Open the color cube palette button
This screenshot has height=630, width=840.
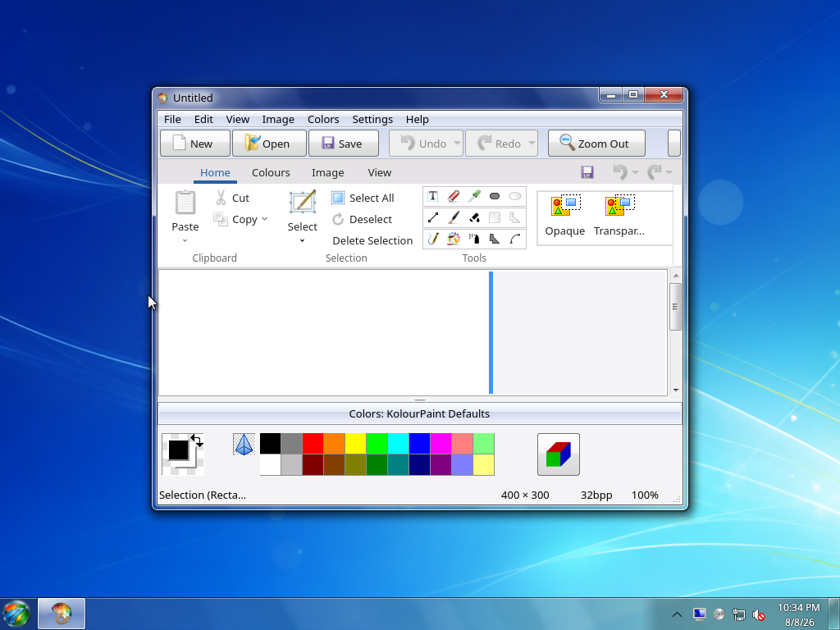coord(558,454)
